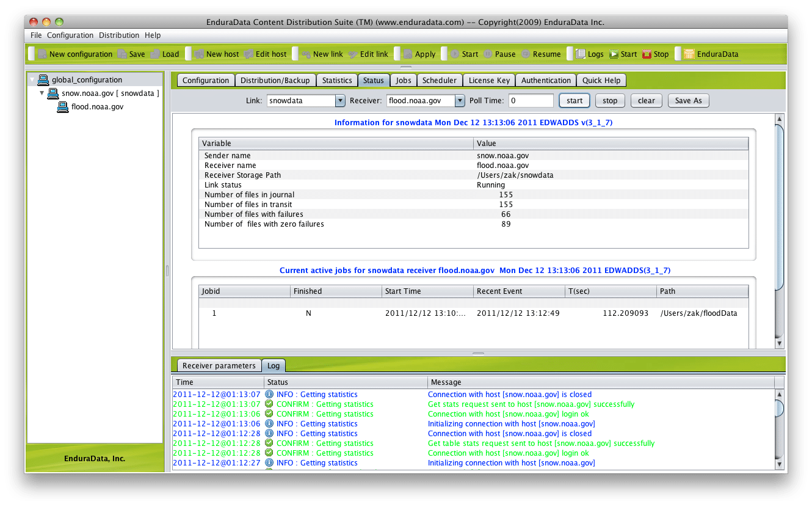Click the info icon in the 01:13:07 INFO row
The height and width of the screenshot is (507, 812).
[269, 395]
